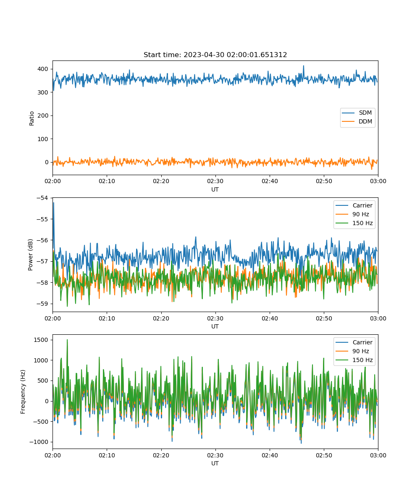Image resolution: width=420 pixels, height=504 pixels.
Task: Click the 'UT' x-axis label under Frequency plot
Action: tap(215, 463)
